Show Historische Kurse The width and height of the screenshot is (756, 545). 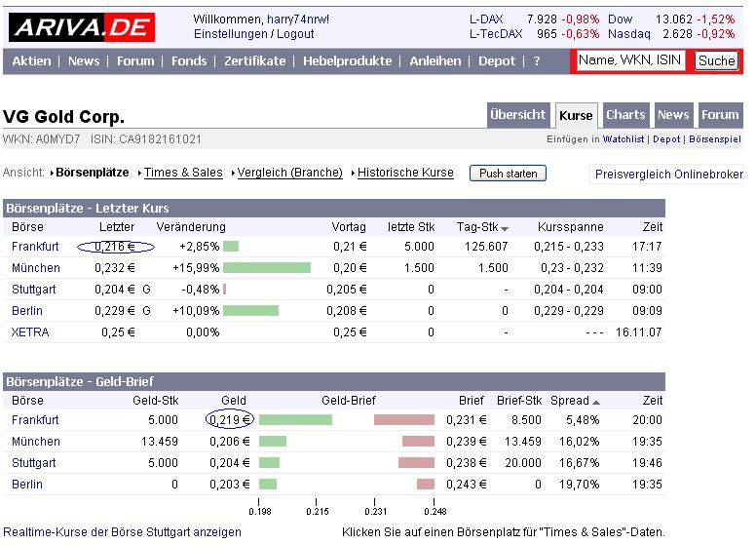click(x=405, y=173)
